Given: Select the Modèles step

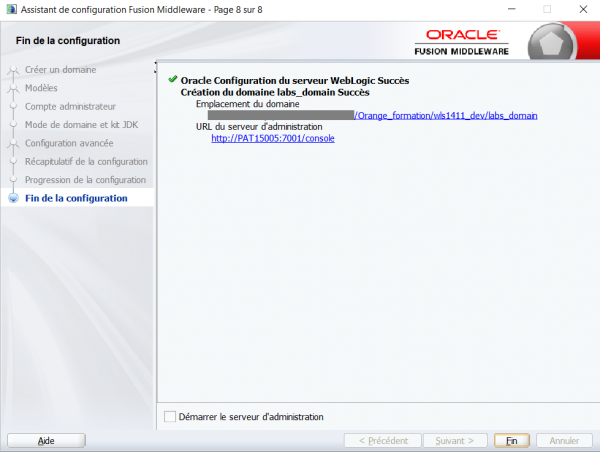Looking at the screenshot, I should [41, 88].
